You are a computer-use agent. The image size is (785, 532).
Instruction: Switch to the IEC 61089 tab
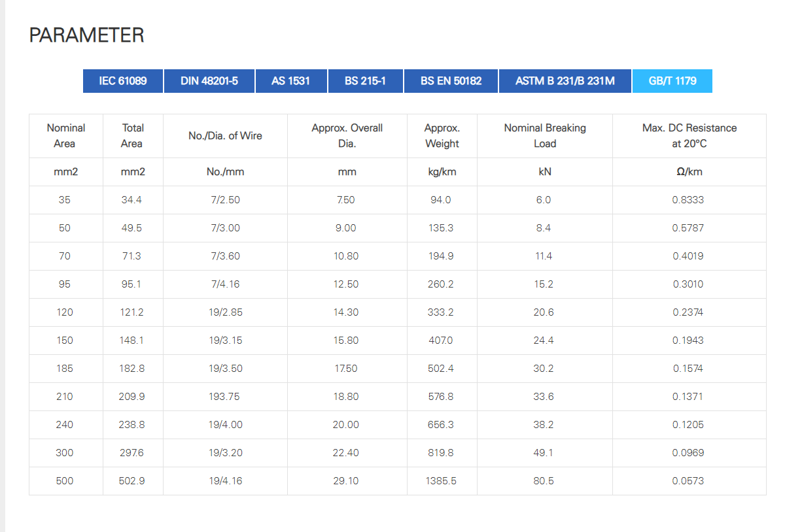123,81
